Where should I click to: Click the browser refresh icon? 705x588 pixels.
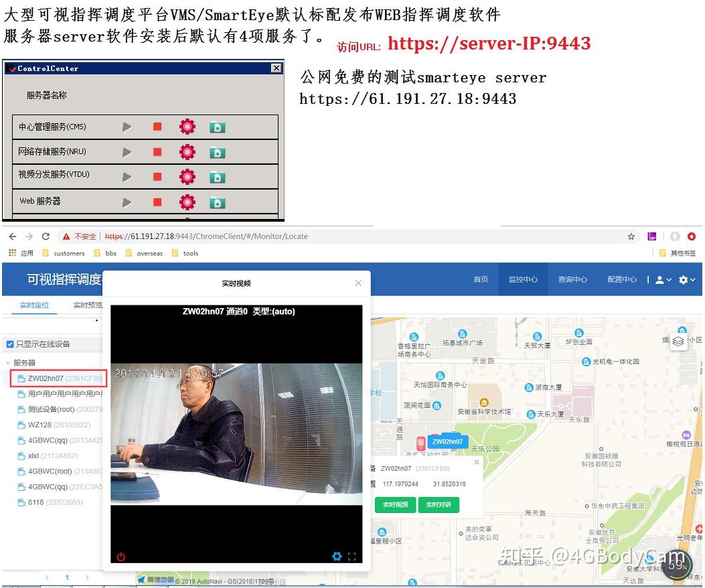(x=46, y=236)
